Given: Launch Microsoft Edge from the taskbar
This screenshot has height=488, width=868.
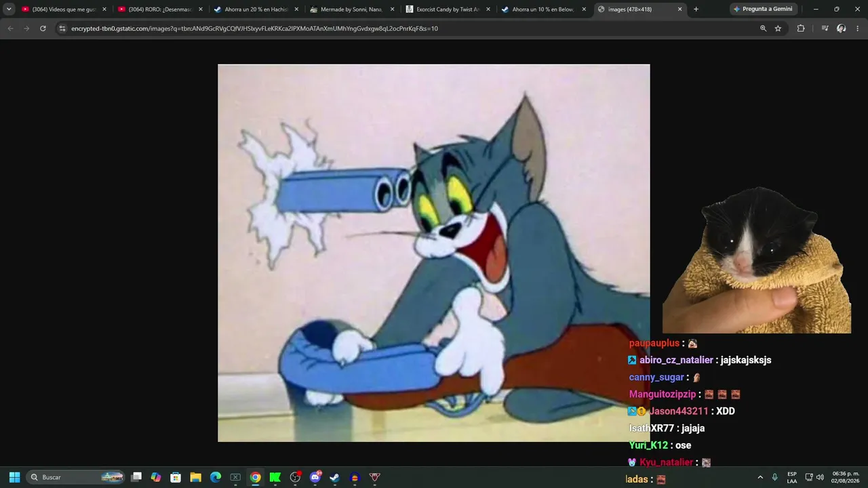Looking at the screenshot, I should coord(216,477).
